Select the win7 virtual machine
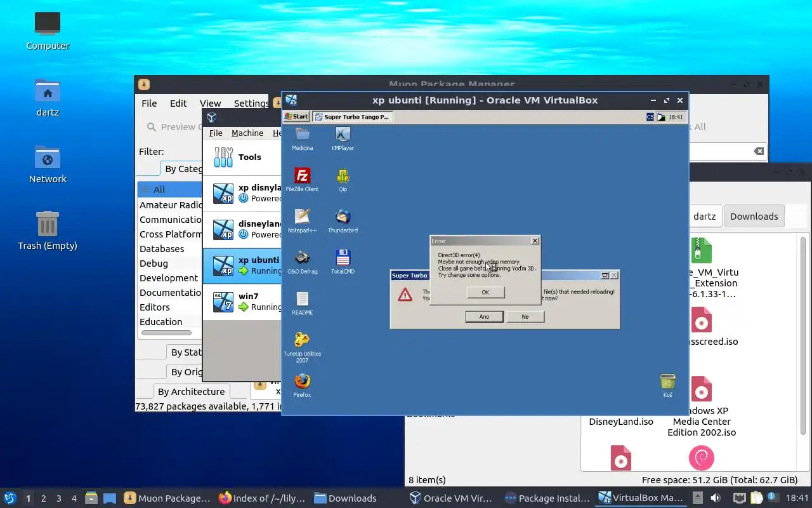 point(242,302)
